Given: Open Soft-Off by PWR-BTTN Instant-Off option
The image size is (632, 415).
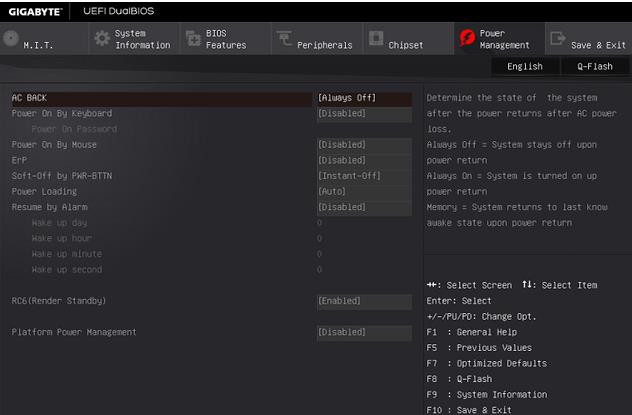Looking at the screenshot, I should [x=364, y=176].
